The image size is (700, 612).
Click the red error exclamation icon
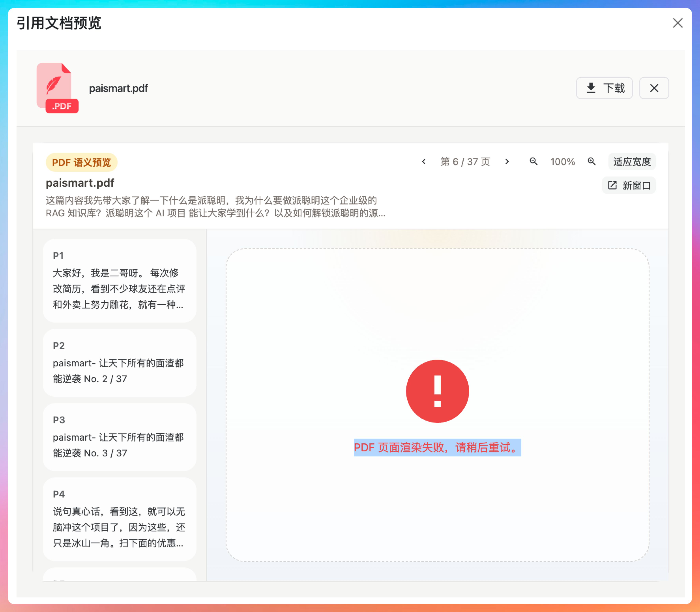(437, 391)
